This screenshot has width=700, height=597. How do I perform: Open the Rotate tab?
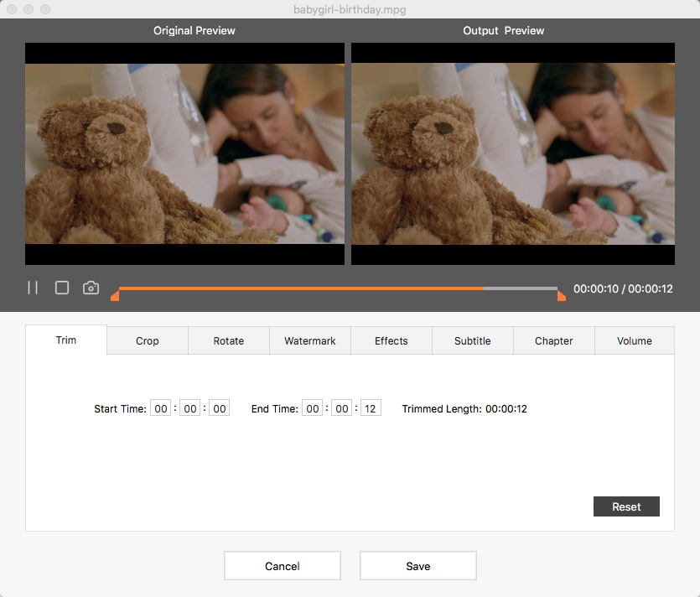pos(229,341)
